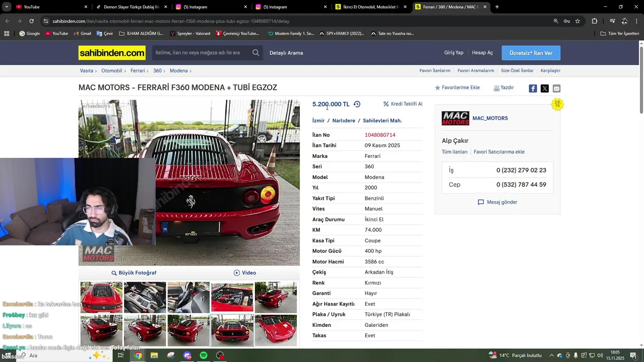Image resolution: width=644 pixels, height=362 pixels.
Task: Go to Vasıta breadcrumb
Action: (x=87, y=71)
